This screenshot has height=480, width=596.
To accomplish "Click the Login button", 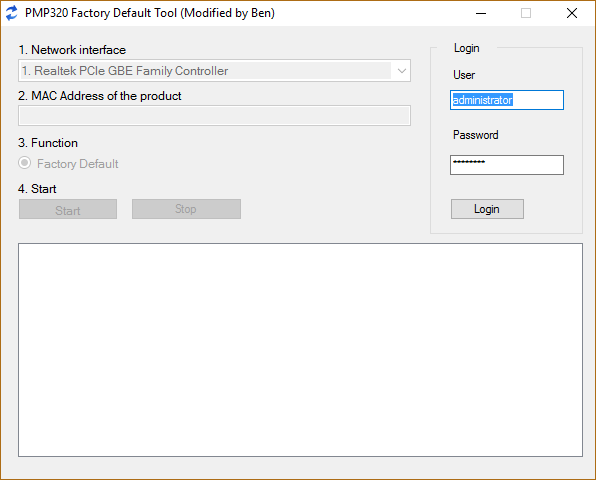I will click(487, 209).
